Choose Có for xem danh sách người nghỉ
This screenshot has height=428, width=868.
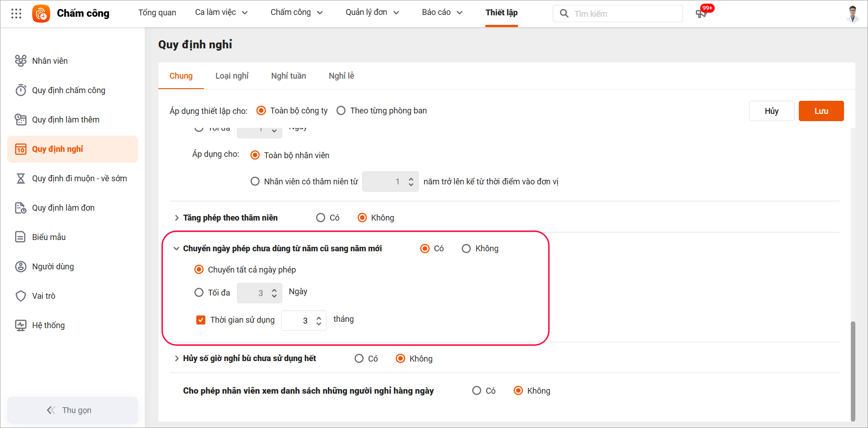477,390
